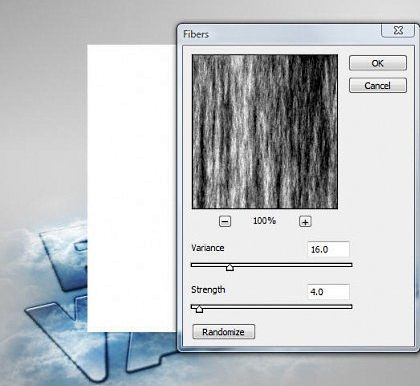Viewport: 420px width, 386px height.
Task: Confirm the Fibers filter with OK
Action: 378,63
